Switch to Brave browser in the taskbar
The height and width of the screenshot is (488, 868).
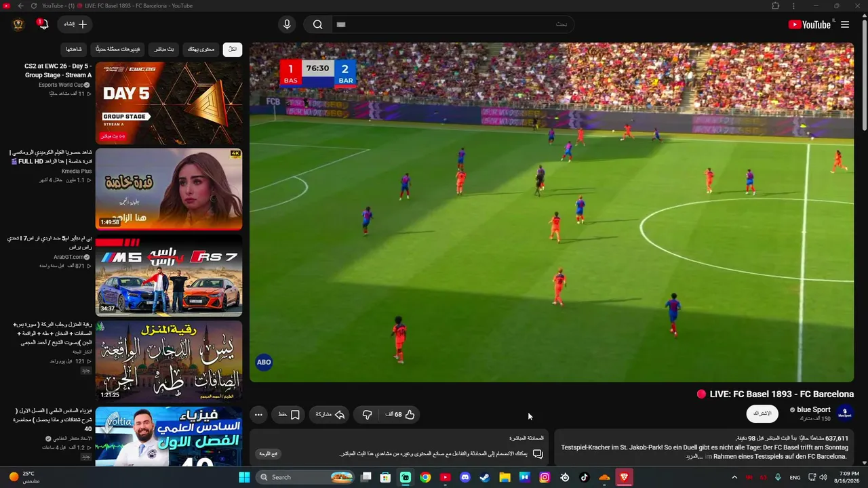tap(624, 477)
